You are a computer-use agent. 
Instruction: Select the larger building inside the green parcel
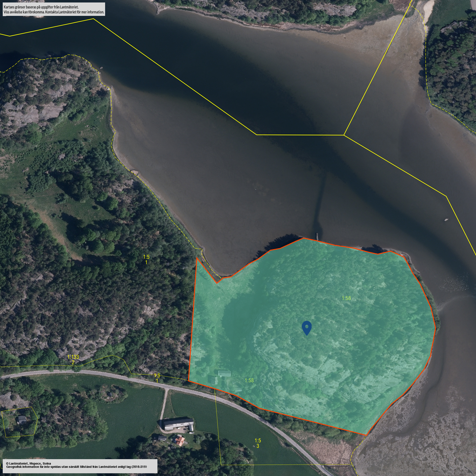pos(224,373)
